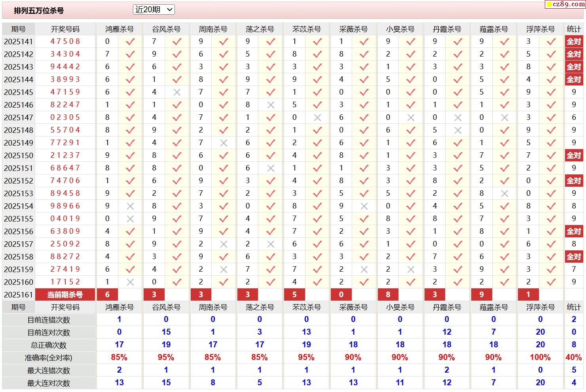The width and height of the screenshot is (586, 392).
Task: Click issue number 2025141
Action: (x=19, y=42)
